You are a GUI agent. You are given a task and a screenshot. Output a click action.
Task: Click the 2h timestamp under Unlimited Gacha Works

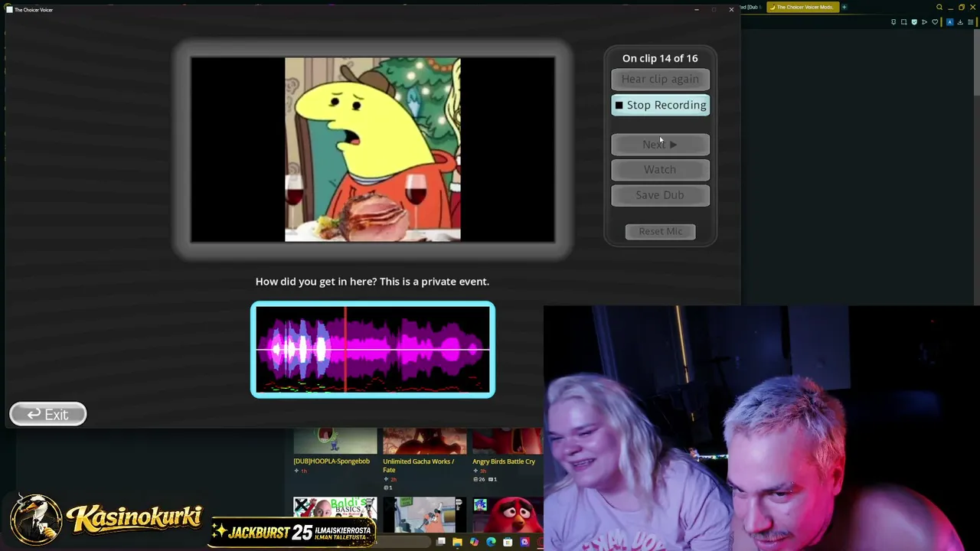[394, 479]
